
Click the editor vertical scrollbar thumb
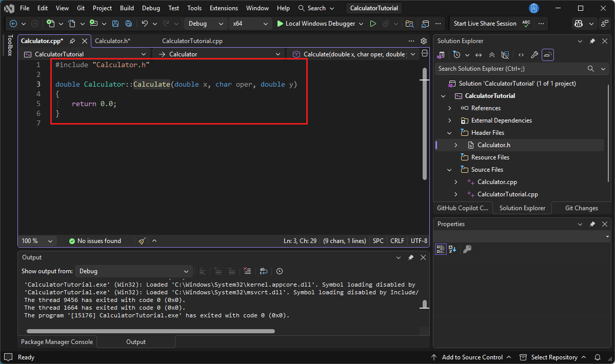click(424, 124)
